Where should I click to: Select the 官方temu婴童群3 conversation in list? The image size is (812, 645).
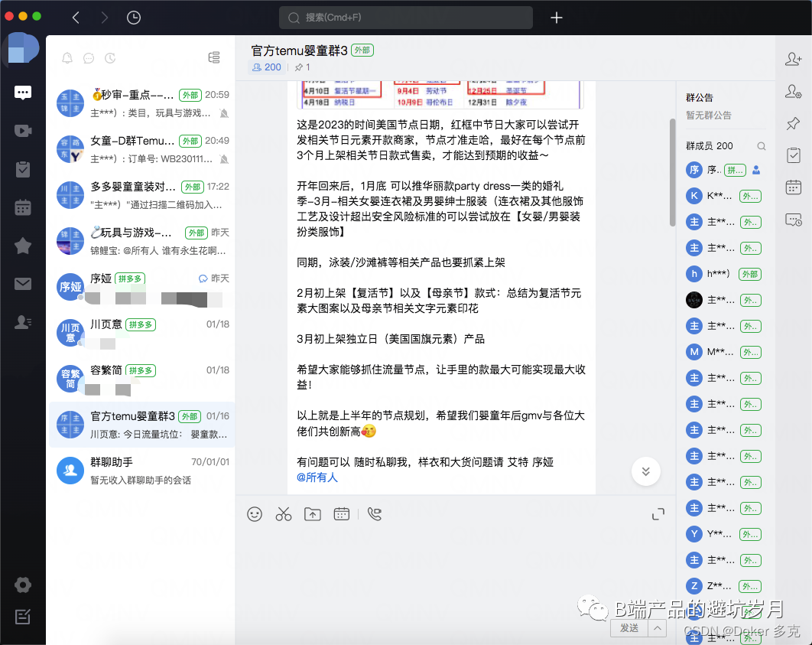pos(141,425)
